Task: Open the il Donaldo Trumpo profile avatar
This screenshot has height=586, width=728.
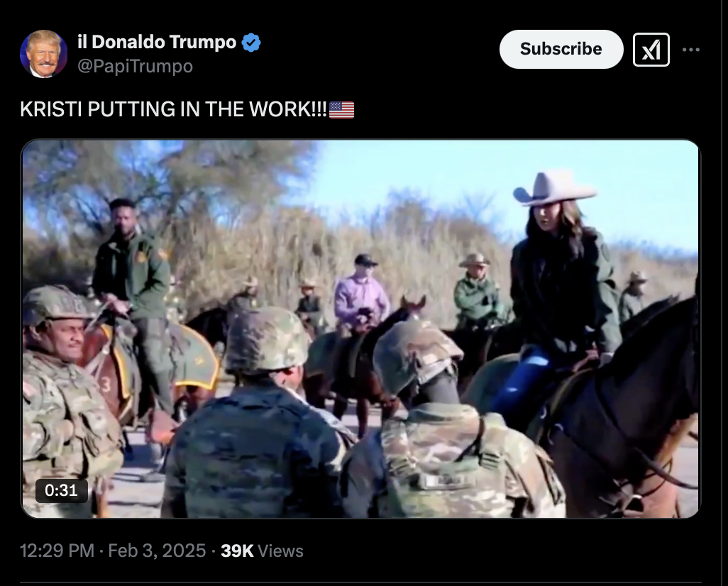Action: pyautogui.click(x=44, y=53)
